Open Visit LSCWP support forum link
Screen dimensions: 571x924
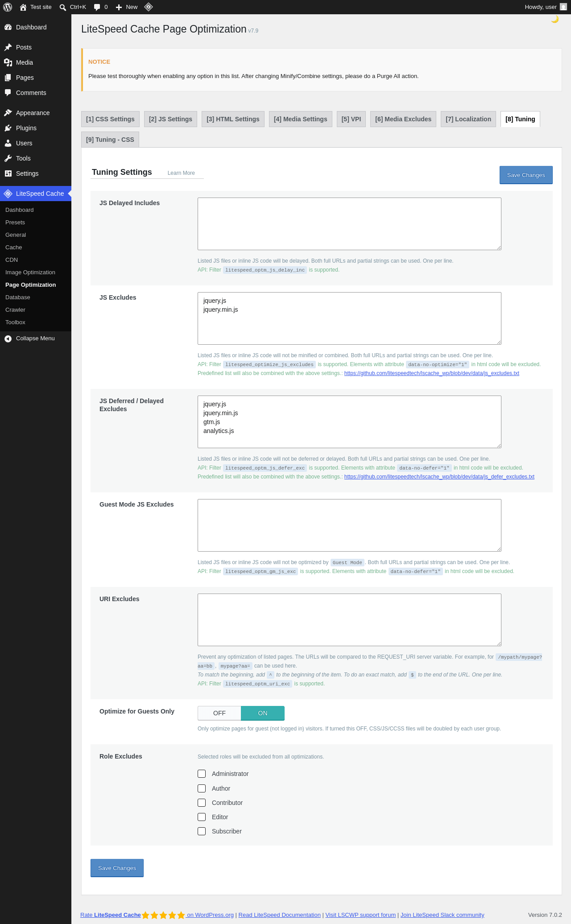coord(360,915)
